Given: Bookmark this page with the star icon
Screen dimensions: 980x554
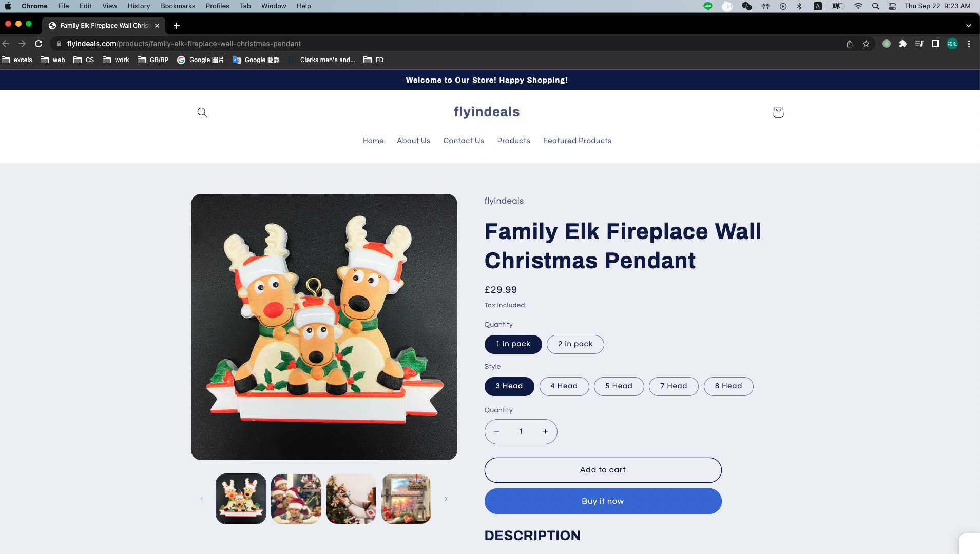Looking at the screenshot, I should (x=866, y=44).
